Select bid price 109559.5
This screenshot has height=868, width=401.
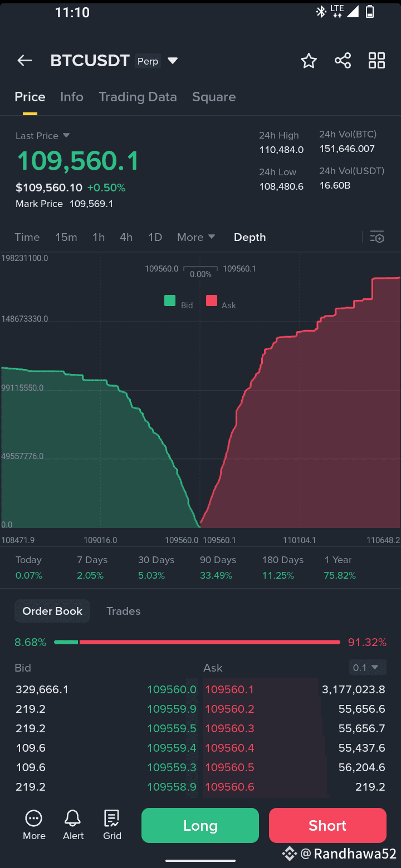pos(172,729)
